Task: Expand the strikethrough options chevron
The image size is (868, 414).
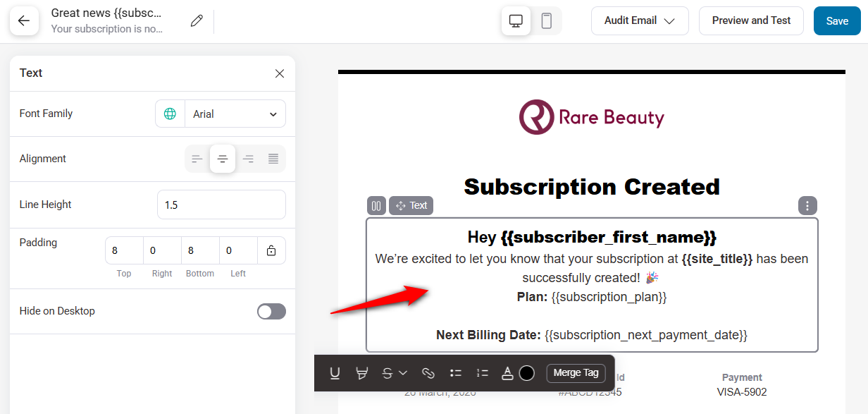Action: 403,372
